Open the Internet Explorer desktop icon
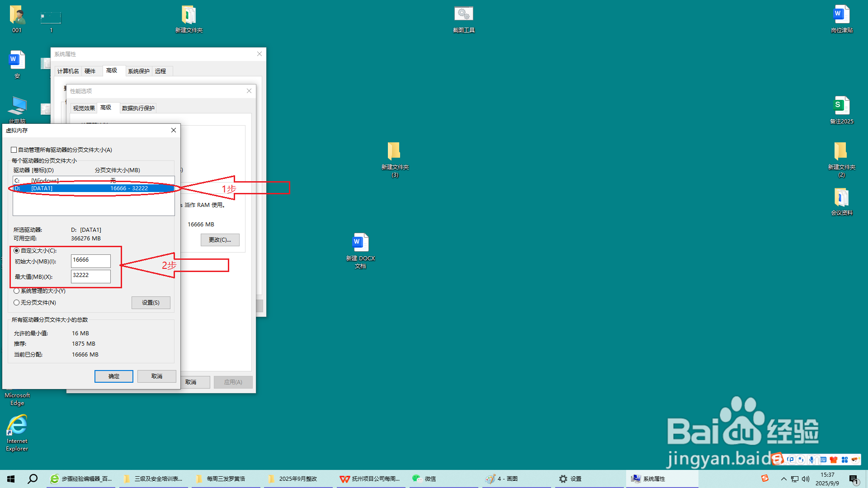Image resolution: width=868 pixels, height=488 pixels. (x=17, y=426)
